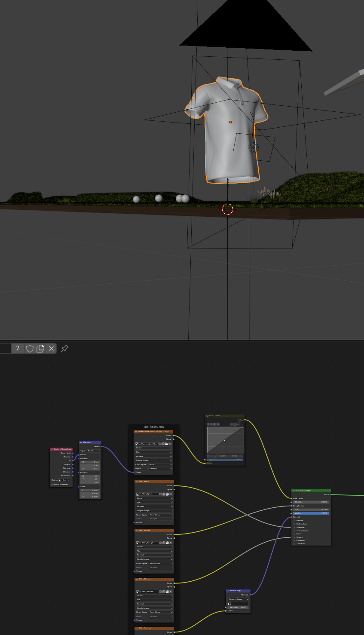Image resolution: width=364 pixels, height=635 pixels.
Task: Collapse the Principled BSDF node
Action: (294, 491)
